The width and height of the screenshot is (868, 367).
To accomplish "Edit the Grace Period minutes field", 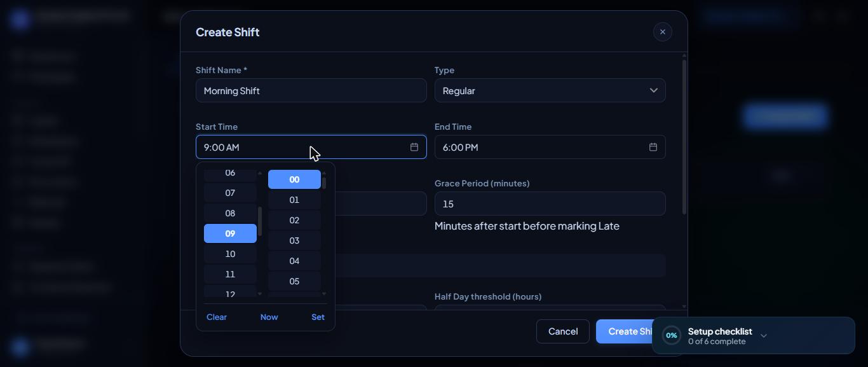I will coord(550,204).
